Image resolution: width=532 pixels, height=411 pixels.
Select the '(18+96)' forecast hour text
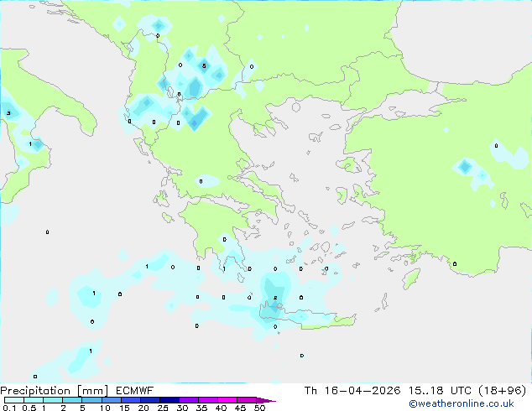pos(502,391)
